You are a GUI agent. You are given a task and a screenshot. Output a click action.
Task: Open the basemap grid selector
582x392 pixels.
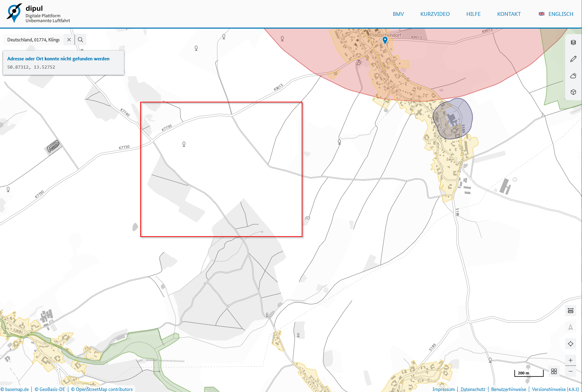(x=554, y=371)
